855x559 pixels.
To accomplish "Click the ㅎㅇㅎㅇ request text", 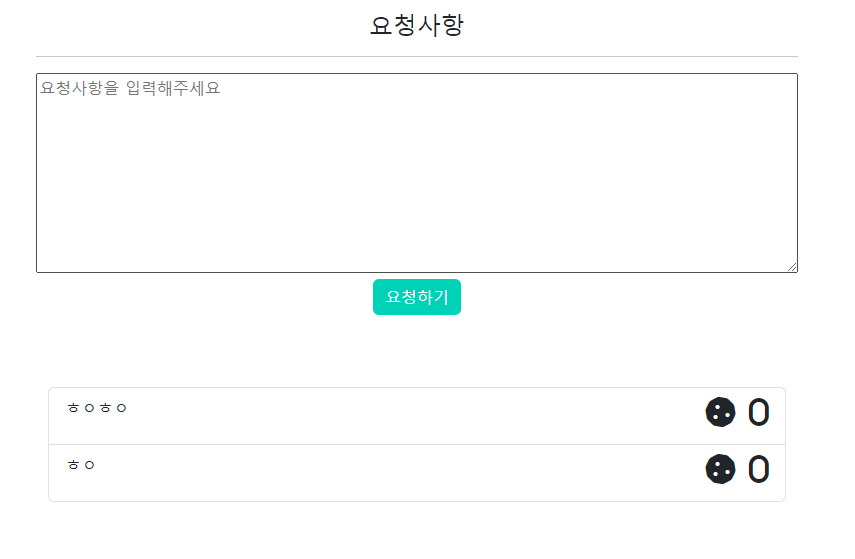I will (97, 408).
